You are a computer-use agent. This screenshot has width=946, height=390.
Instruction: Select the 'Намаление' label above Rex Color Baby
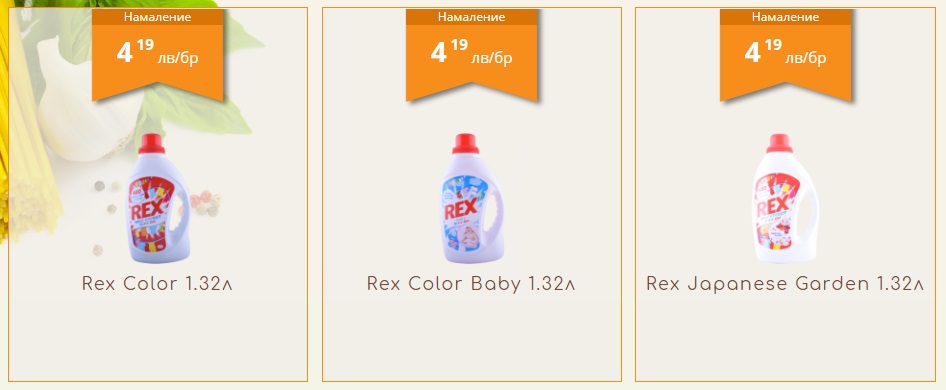(471, 17)
